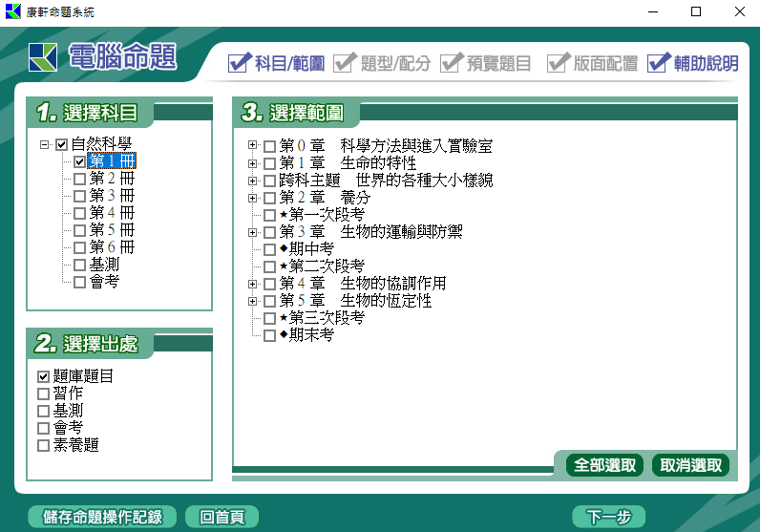Click the 康軒 logo icon beside 電腦命題
The height and width of the screenshot is (532, 760).
coord(44,59)
